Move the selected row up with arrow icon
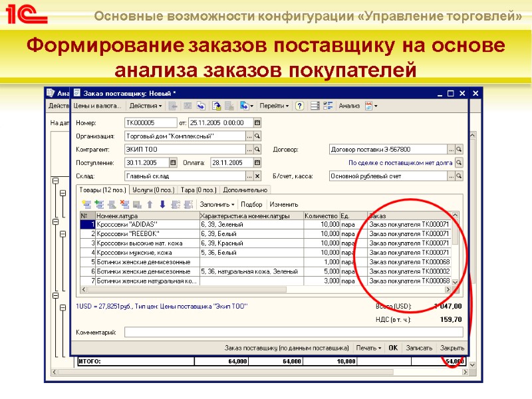Image resolution: width=532 pixels, height=399 pixels. coord(149,203)
